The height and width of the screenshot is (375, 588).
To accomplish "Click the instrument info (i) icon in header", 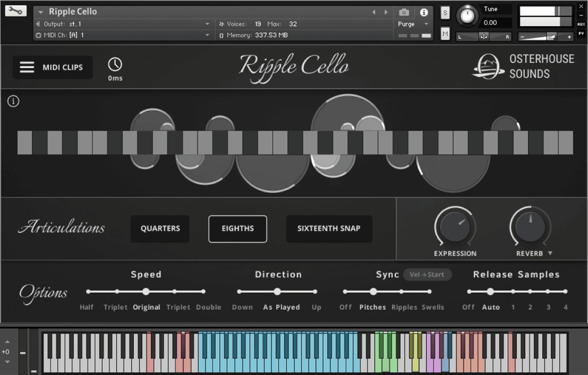I will click(424, 12).
